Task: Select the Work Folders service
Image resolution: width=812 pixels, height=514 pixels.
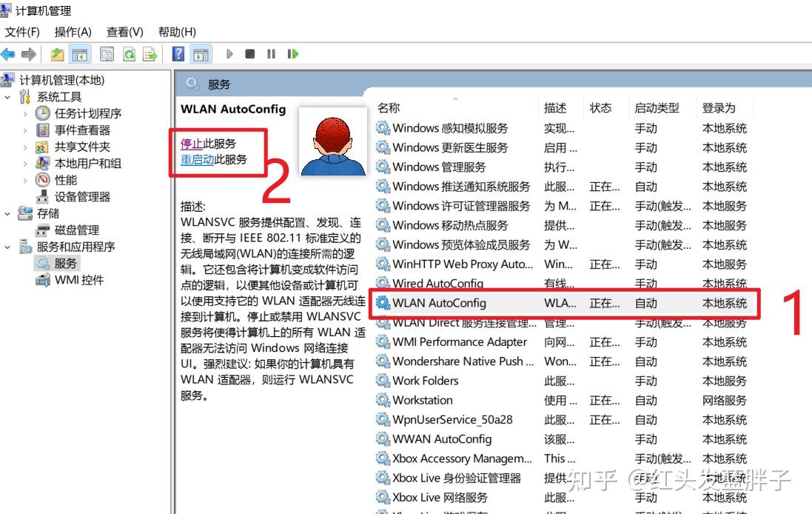Action: (565, 381)
